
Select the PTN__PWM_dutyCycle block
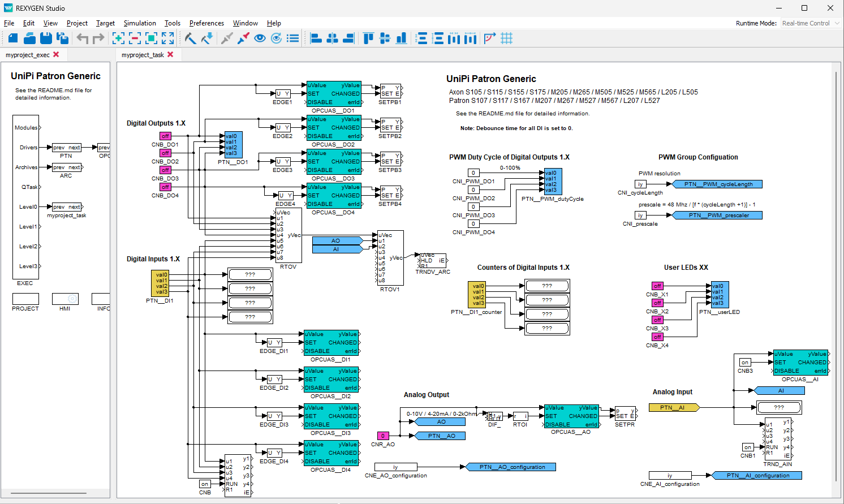click(x=553, y=182)
